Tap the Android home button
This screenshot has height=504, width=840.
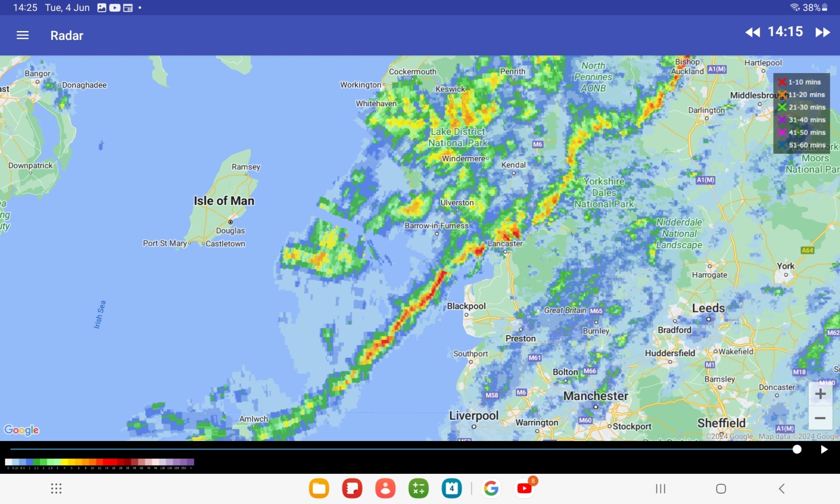coord(721,489)
